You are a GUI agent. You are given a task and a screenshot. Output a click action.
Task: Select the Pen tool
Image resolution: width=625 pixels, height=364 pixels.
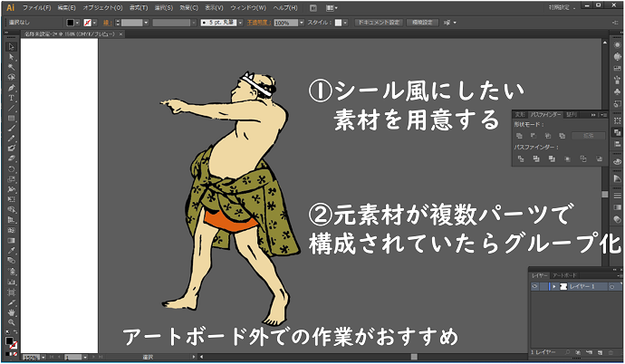coord(11,88)
